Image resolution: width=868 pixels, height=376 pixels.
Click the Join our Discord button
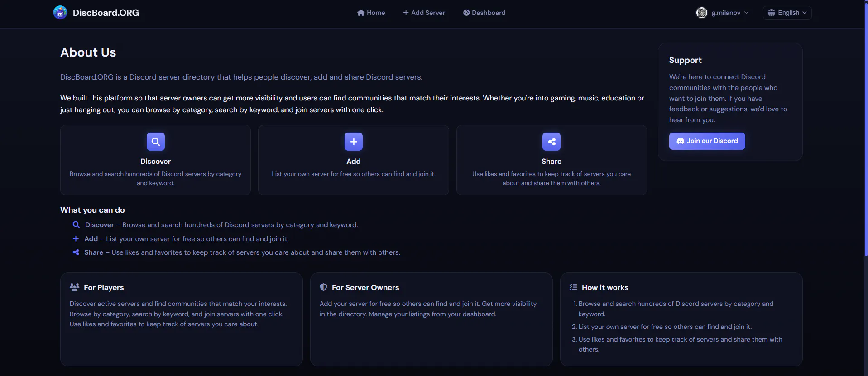point(707,141)
